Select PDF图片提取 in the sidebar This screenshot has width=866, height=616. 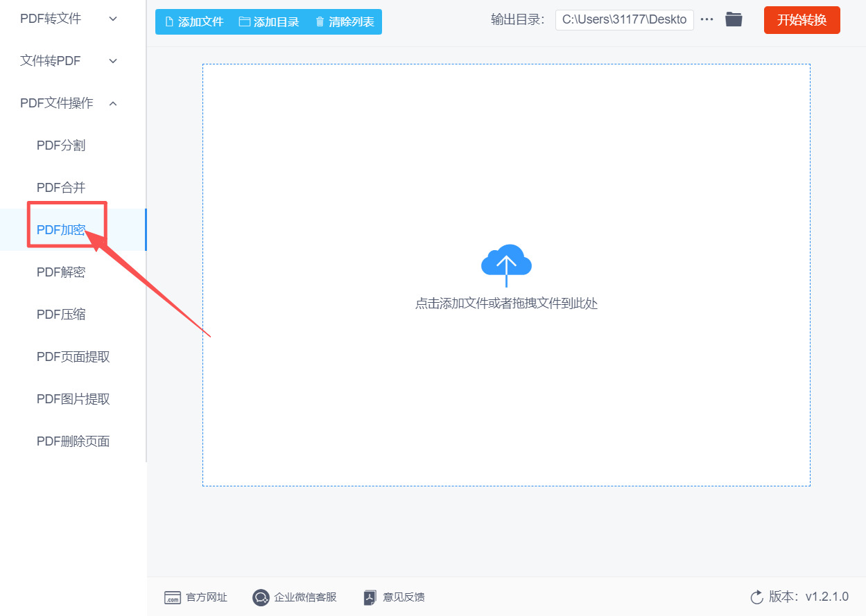73,399
